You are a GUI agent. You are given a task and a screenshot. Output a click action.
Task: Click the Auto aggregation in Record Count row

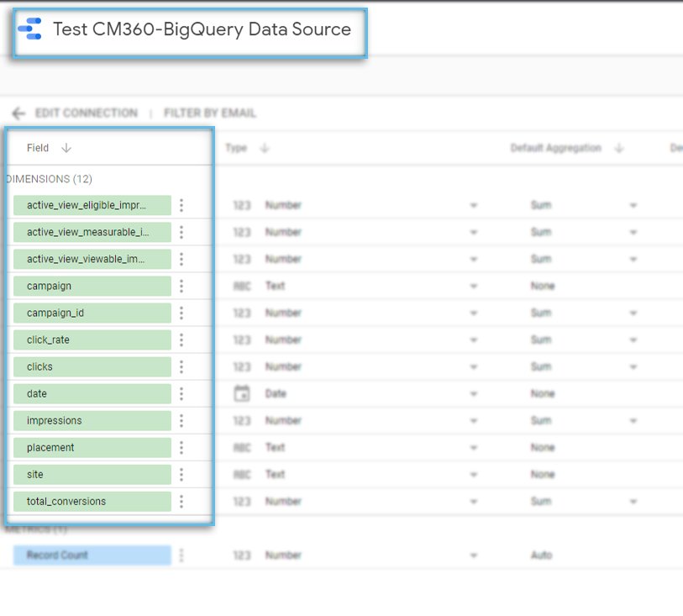(541, 555)
